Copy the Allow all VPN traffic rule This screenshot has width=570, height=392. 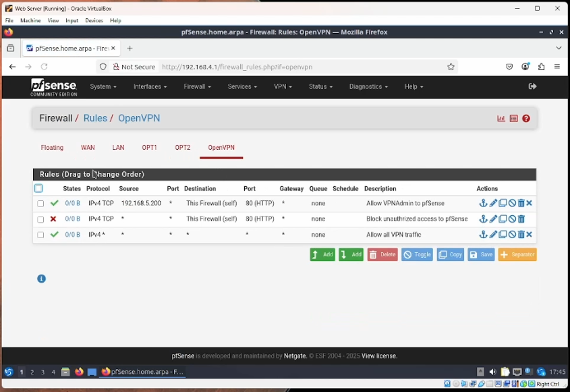pos(503,235)
